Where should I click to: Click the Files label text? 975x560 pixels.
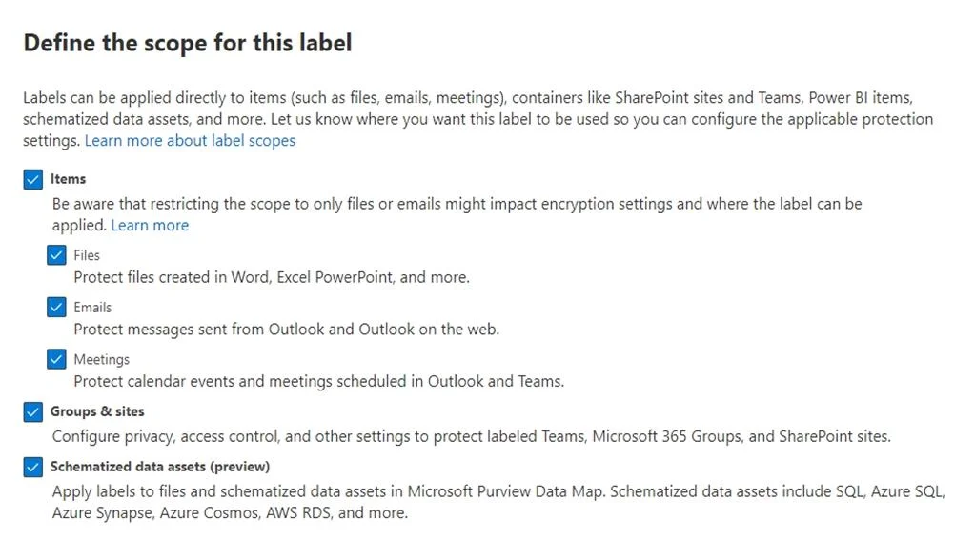click(x=87, y=255)
